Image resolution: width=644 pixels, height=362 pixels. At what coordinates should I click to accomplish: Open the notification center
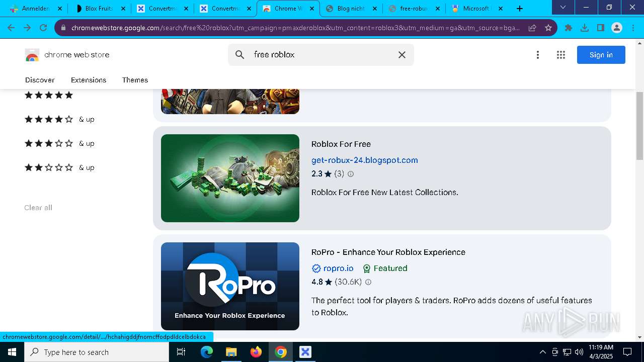pyautogui.click(x=627, y=352)
